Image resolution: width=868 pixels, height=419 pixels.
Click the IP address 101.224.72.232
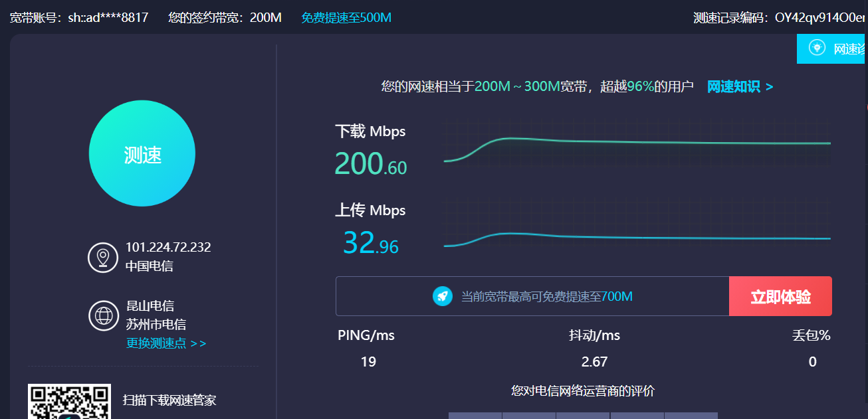[x=168, y=247]
